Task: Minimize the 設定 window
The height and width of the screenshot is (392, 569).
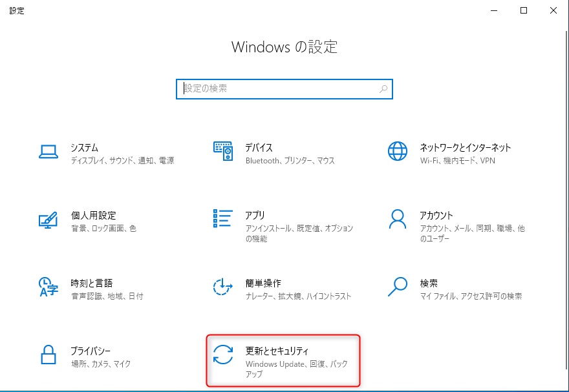Action: click(x=494, y=10)
